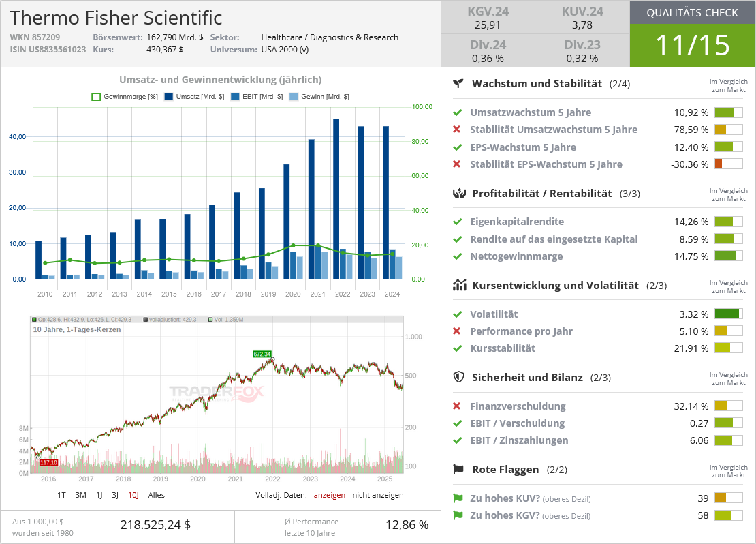This screenshot has height=544, width=756.
Task: Click Healthcare / Diagnostics & Research sector text
Action: click(330, 37)
